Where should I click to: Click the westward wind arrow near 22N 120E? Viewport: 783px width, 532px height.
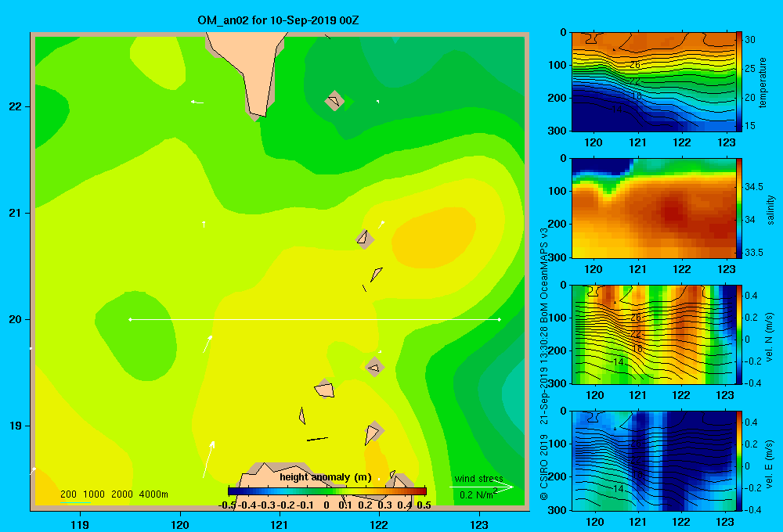[x=197, y=102]
